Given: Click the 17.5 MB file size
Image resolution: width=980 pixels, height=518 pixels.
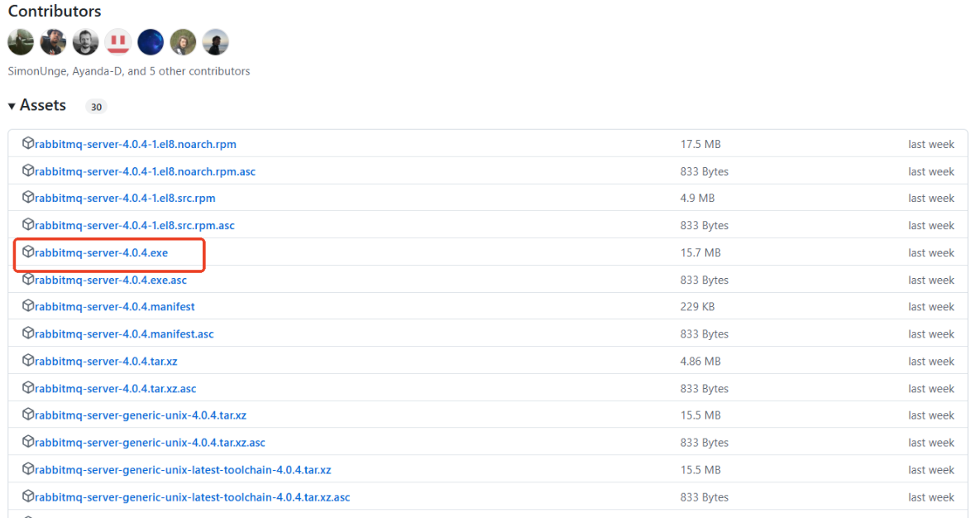Looking at the screenshot, I should point(700,145).
